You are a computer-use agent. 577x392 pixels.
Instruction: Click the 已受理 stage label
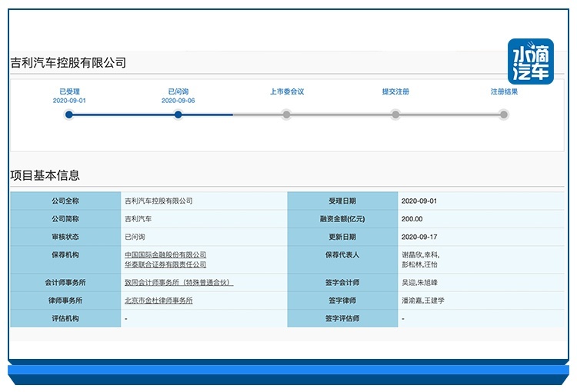[x=69, y=91]
